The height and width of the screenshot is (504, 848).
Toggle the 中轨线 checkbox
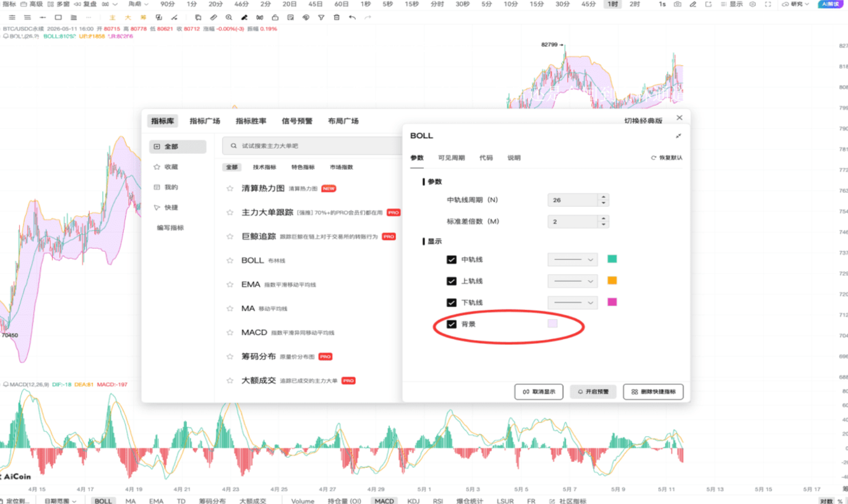[452, 259]
